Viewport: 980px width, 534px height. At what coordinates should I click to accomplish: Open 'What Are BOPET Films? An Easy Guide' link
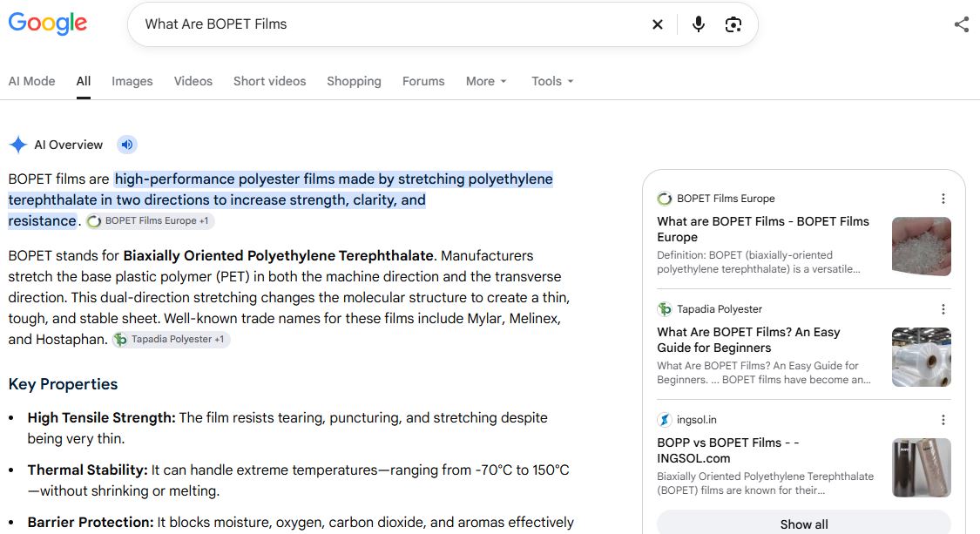748,340
